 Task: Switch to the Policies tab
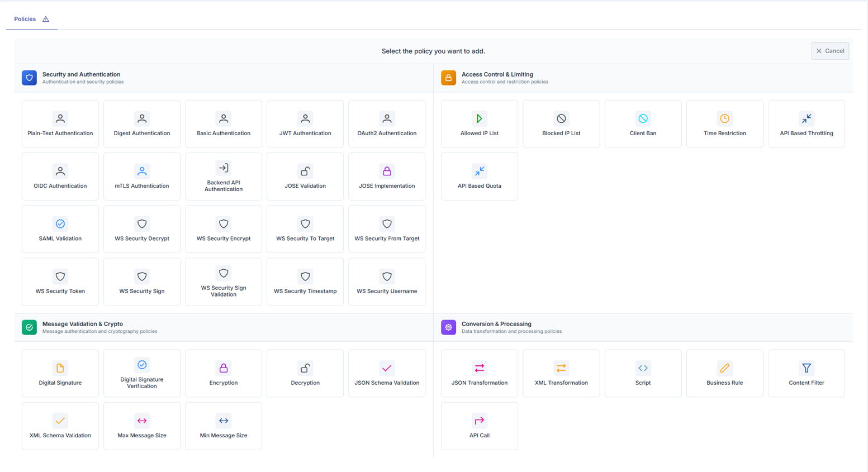click(25, 19)
